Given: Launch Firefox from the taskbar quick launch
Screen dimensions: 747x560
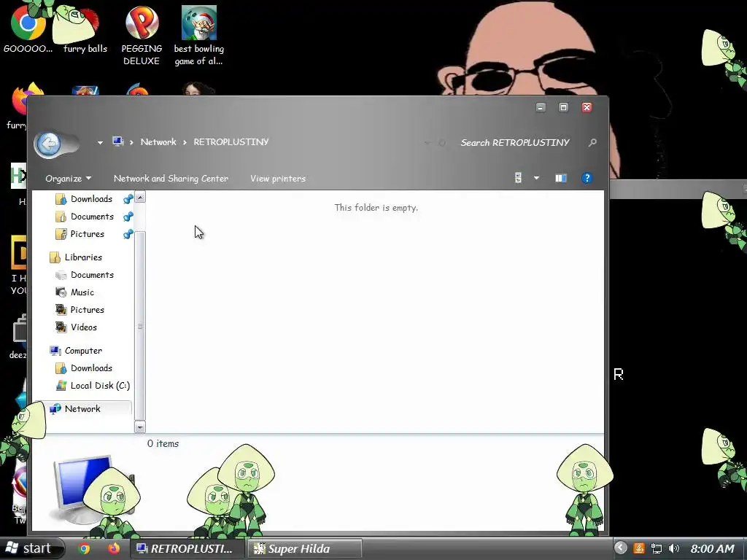Looking at the screenshot, I should 113,548.
